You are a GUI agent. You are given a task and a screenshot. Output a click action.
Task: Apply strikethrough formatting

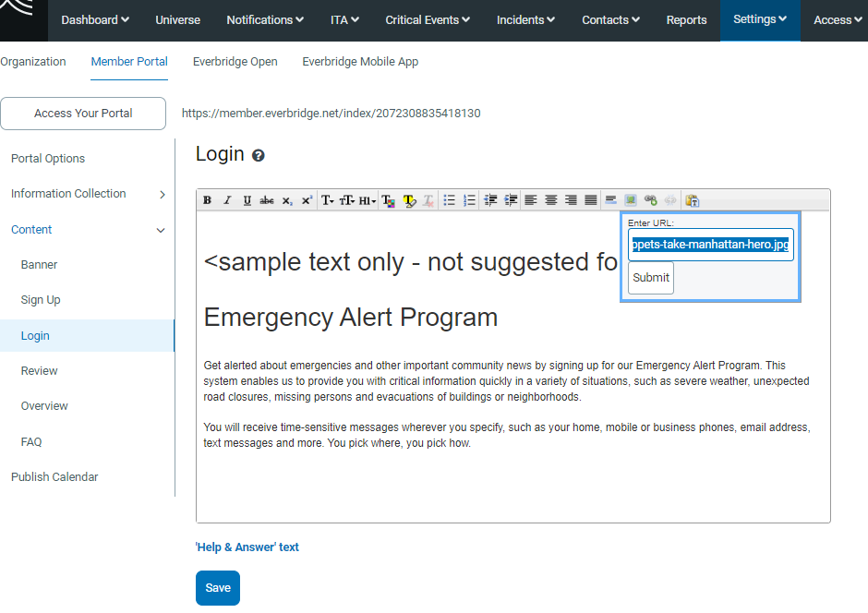pyautogui.click(x=267, y=200)
